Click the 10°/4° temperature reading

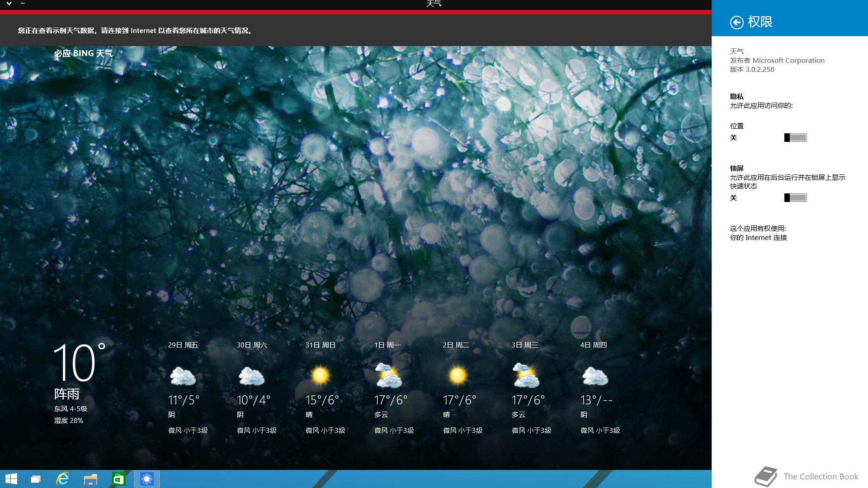click(254, 400)
